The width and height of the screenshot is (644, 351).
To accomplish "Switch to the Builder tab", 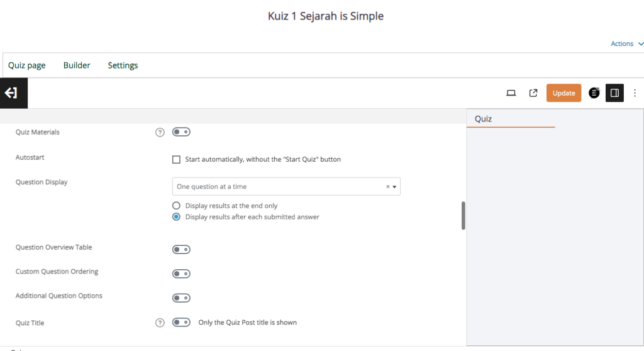I will pos(77,65).
